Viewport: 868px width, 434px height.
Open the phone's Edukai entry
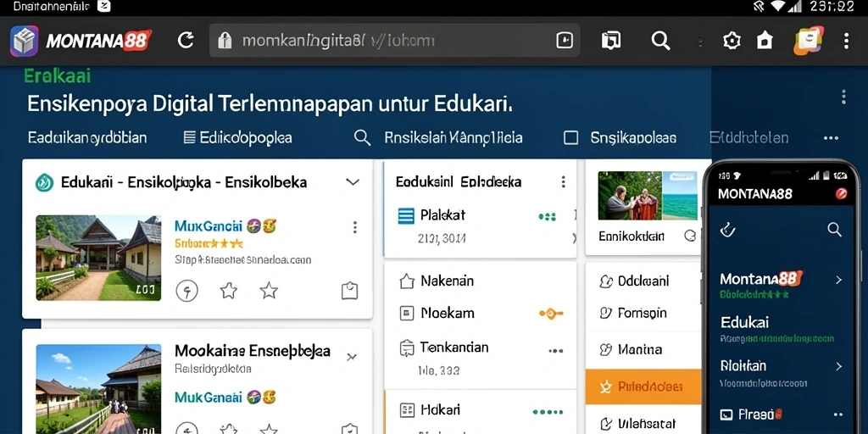(744, 322)
